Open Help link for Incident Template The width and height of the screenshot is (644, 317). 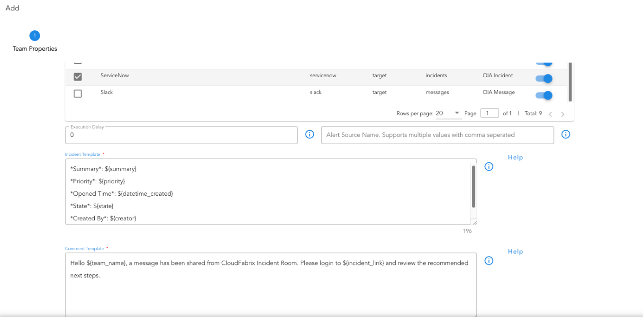point(515,157)
